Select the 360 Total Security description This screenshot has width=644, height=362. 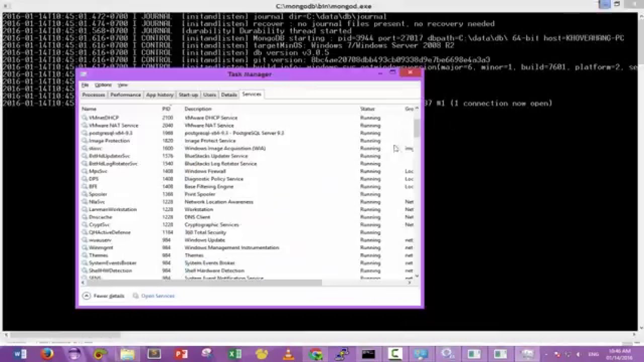click(205, 232)
